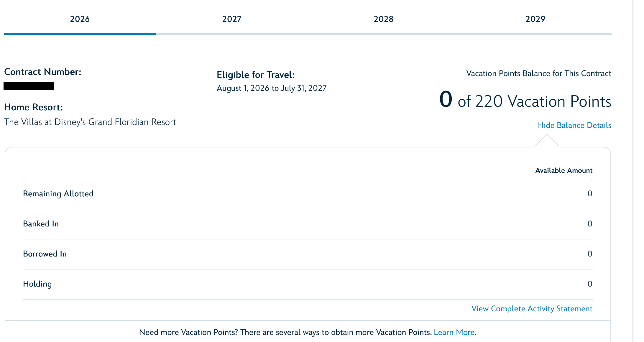Follow the Learn More link
644x342 pixels.
[454, 332]
